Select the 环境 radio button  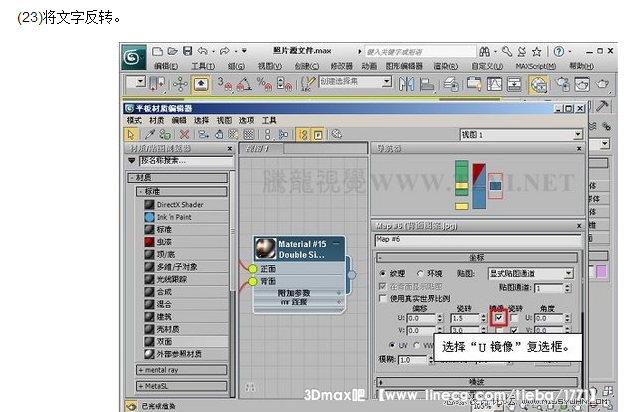click(420, 273)
